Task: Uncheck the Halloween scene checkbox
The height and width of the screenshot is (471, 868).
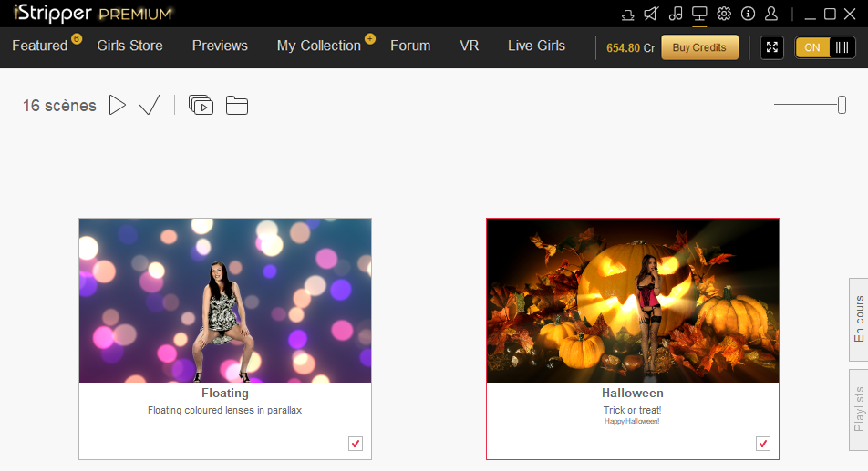Action: point(763,444)
